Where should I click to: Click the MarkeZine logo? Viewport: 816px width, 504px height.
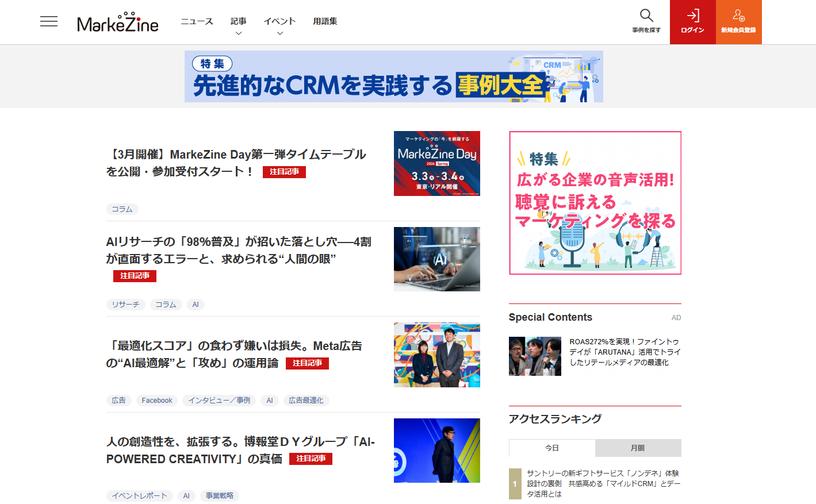tap(118, 23)
